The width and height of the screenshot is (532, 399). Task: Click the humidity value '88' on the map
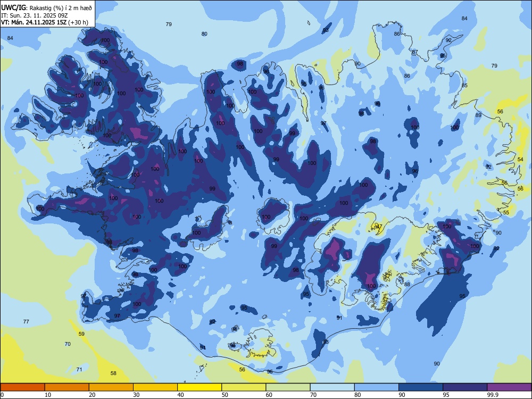[407, 284]
